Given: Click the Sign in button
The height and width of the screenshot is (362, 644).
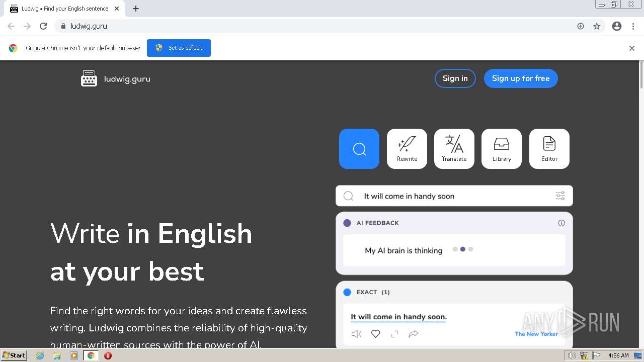Looking at the screenshot, I should point(455,78).
